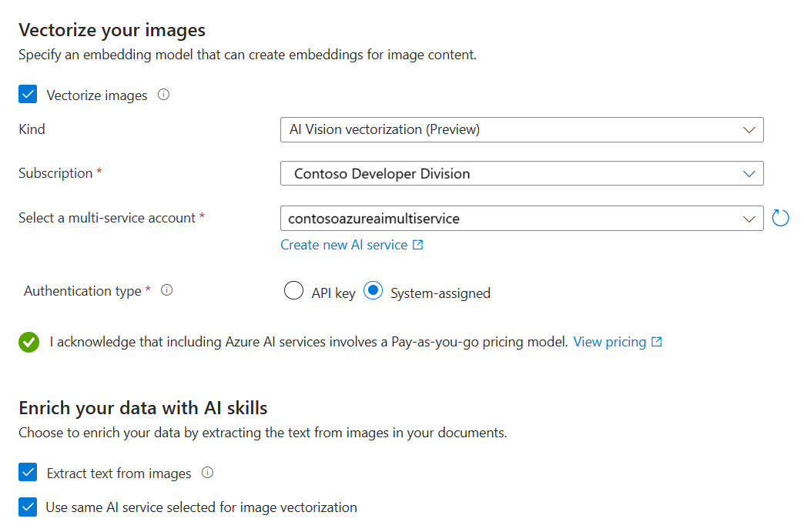Click external link icon after View pricing
Viewport: 804px width, 532px height.
657,342
